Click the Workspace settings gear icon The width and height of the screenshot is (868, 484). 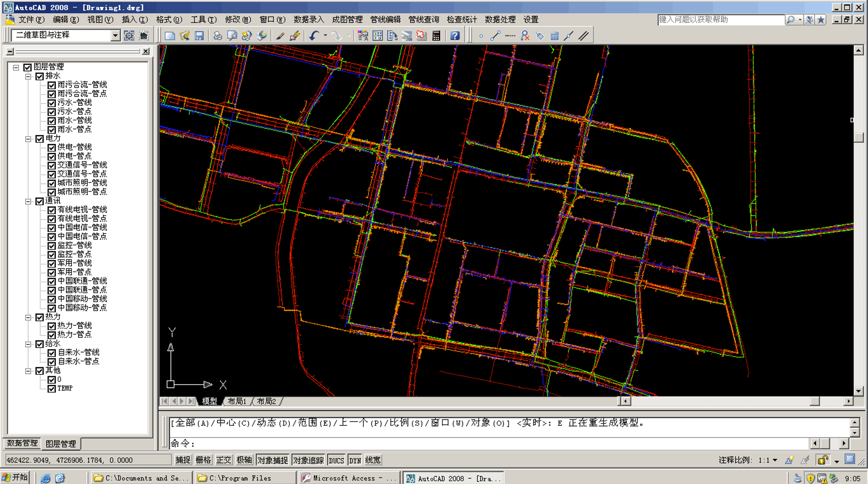129,35
